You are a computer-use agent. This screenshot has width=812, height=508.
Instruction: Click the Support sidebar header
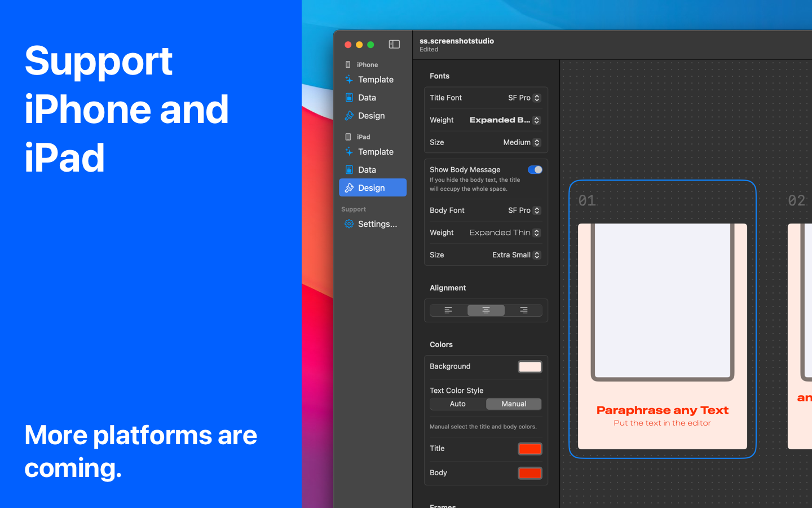tap(354, 209)
